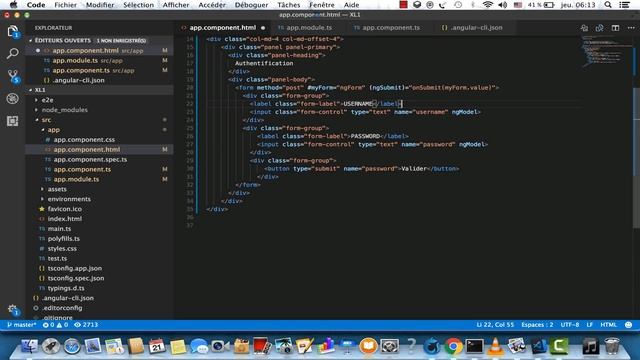This screenshot has height=360, width=640.
Task: Open the Tâches menu
Action: [x=289, y=5]
